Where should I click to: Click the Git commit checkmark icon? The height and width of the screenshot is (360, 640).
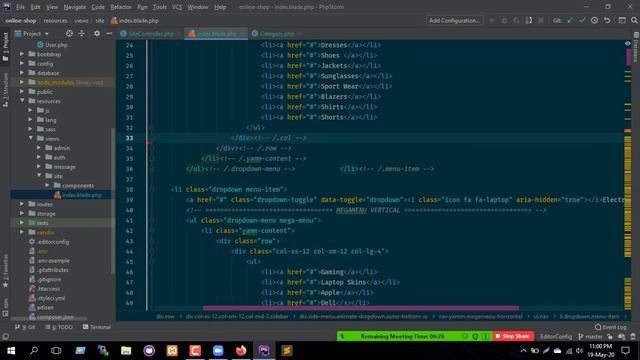582,20
